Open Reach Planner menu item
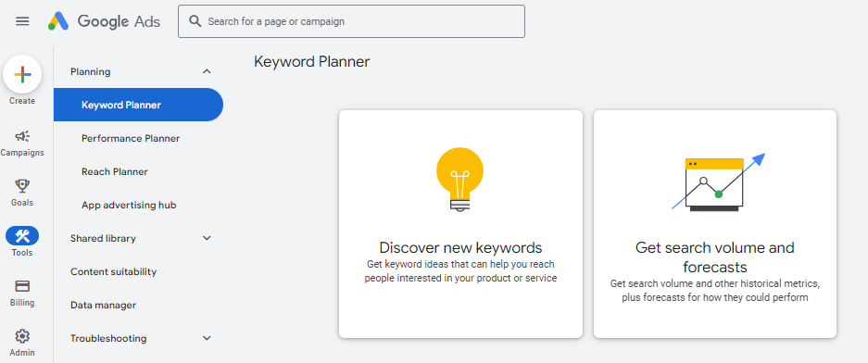This screenshot has width=868, height=363. pyautogui.click(x=115, y=171)
